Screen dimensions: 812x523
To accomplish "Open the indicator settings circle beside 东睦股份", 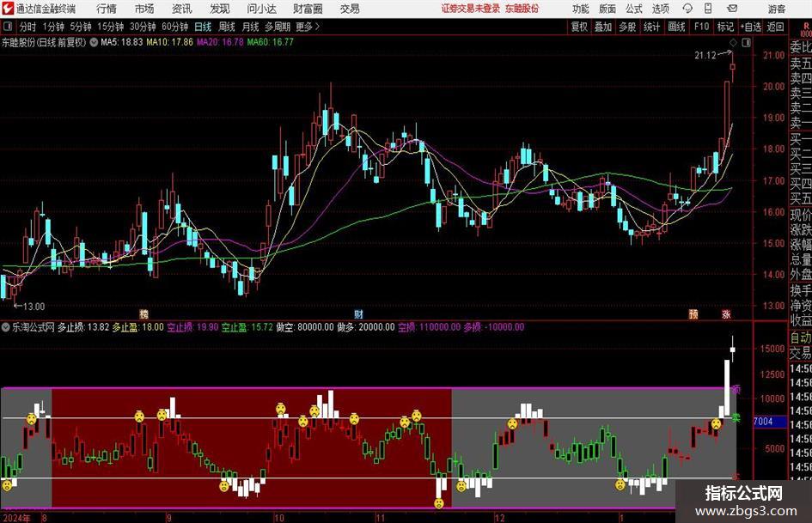I will pyautogui.click(x=94, y=42).
